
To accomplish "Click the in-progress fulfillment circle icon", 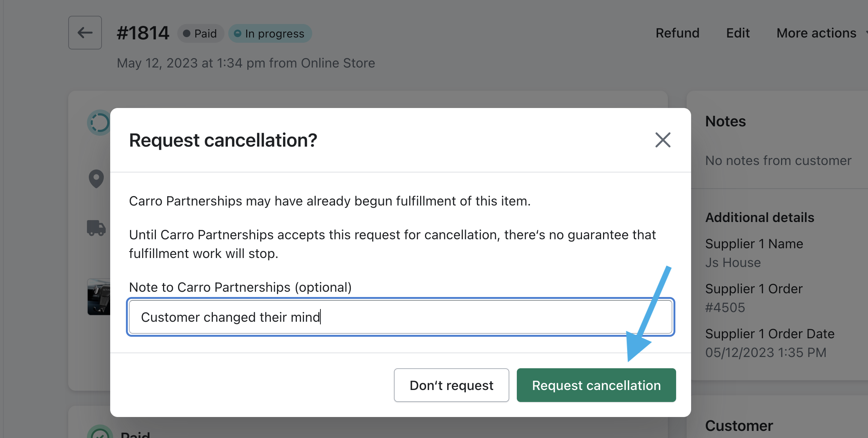I will click(99, 123).
